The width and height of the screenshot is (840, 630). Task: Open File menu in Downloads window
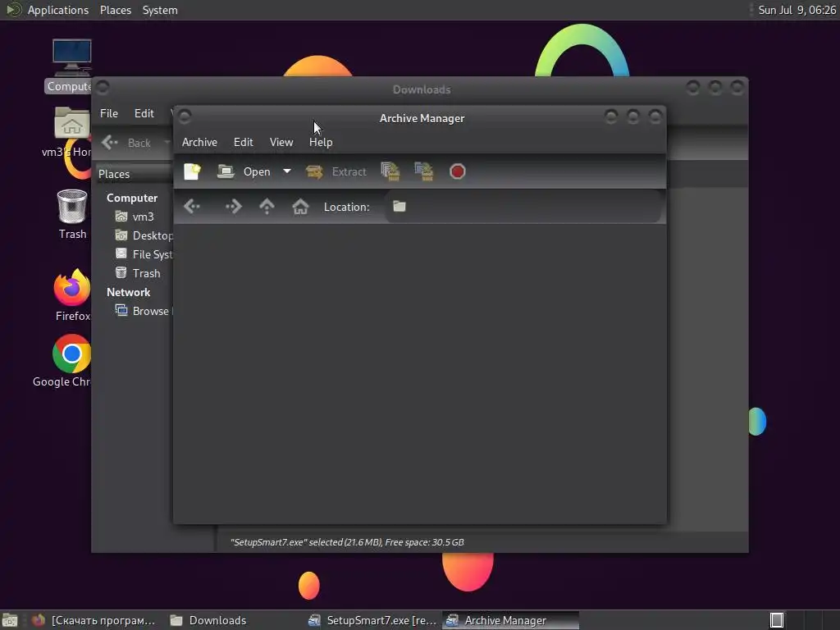tap(109, 113)
